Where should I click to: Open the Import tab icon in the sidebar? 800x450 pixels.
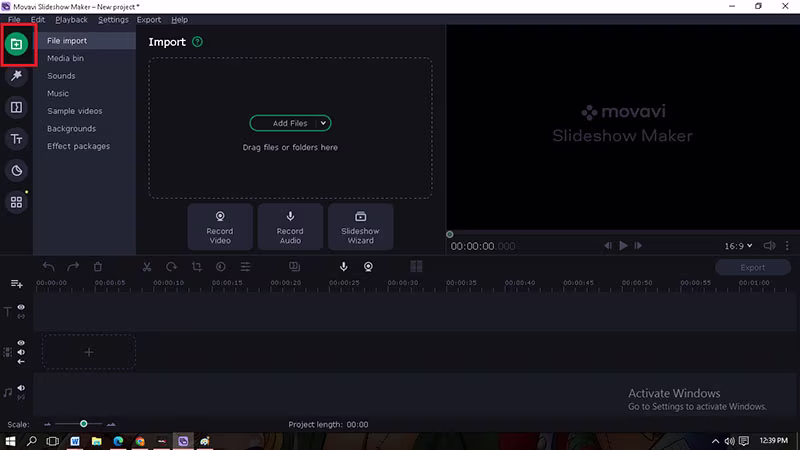pyautogui.click(x=16, y=44)
